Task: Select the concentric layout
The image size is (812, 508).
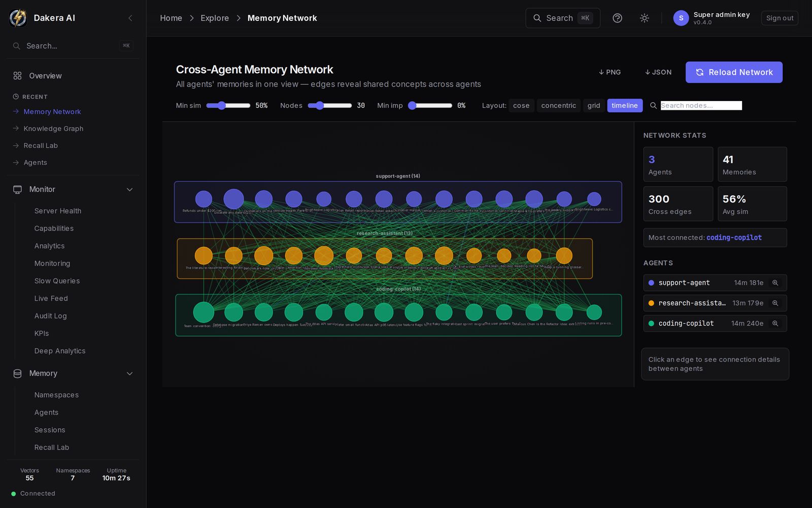Action: coord(558,106)
